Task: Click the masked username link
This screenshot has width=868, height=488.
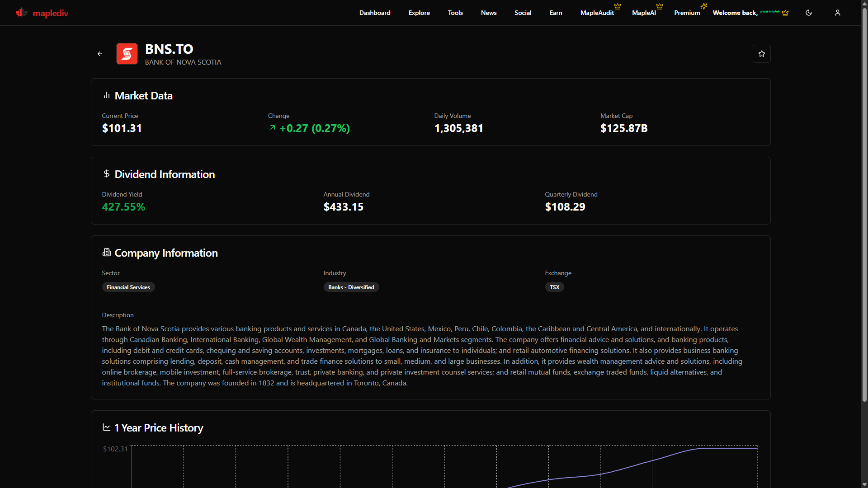Action: (x=770, y=13)
